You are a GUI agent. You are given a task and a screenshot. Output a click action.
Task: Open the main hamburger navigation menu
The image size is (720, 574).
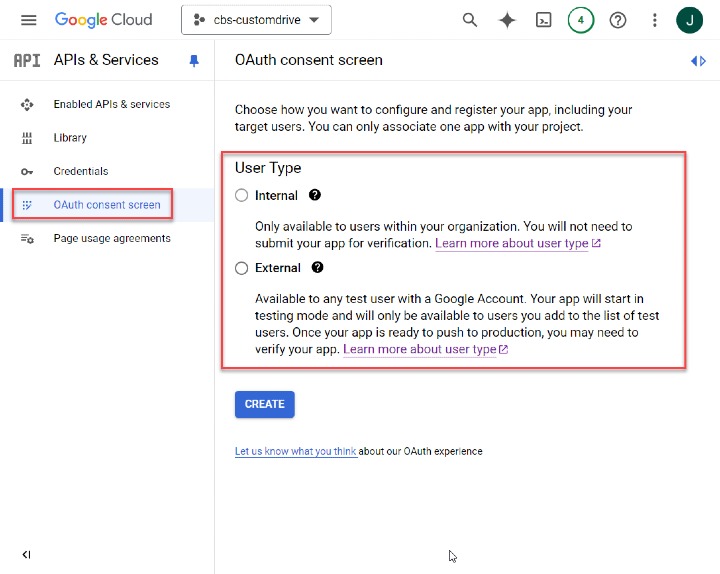point(28,20)
